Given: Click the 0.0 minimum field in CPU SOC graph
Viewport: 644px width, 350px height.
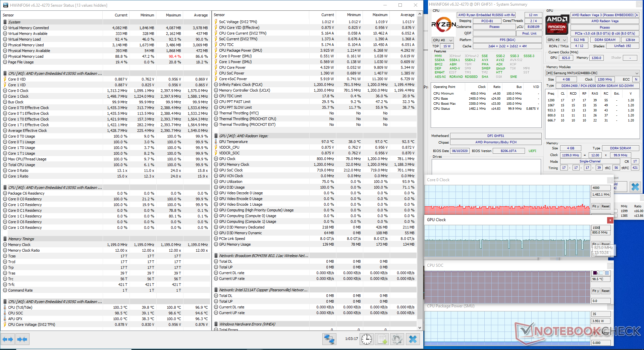Looking at the screenshot, I should (x=601, y=301).
